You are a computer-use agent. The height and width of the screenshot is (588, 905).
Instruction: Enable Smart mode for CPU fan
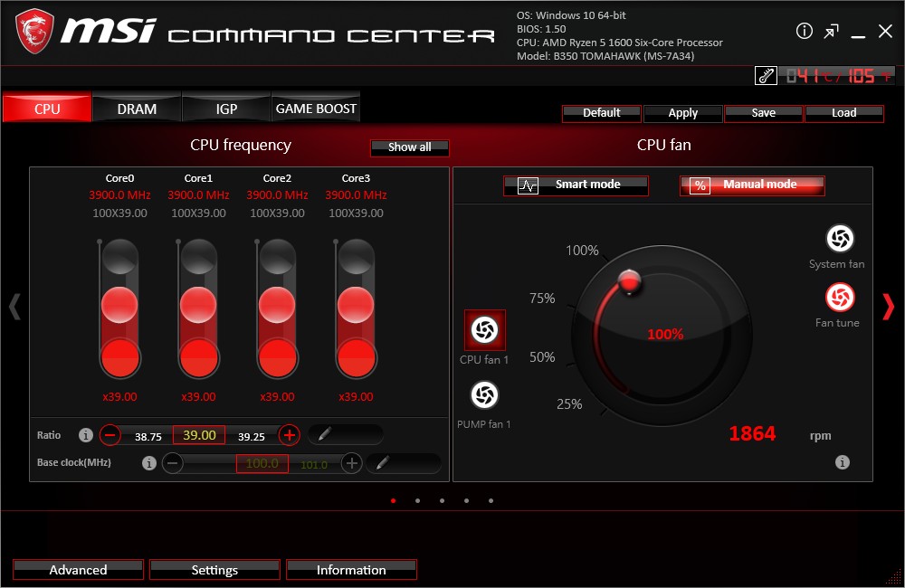click(x=576, y=185)
